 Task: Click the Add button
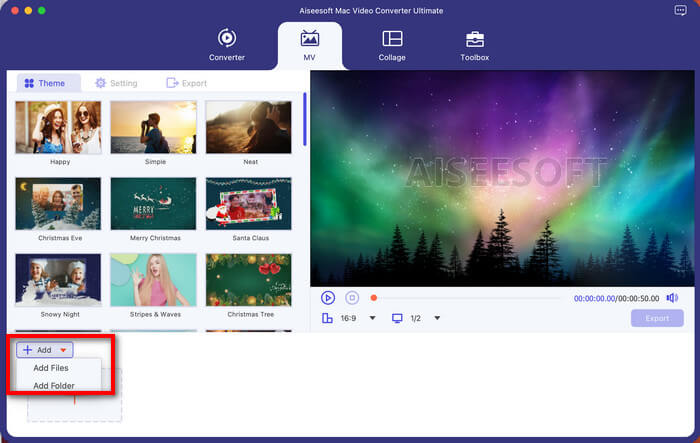[45, 350]
